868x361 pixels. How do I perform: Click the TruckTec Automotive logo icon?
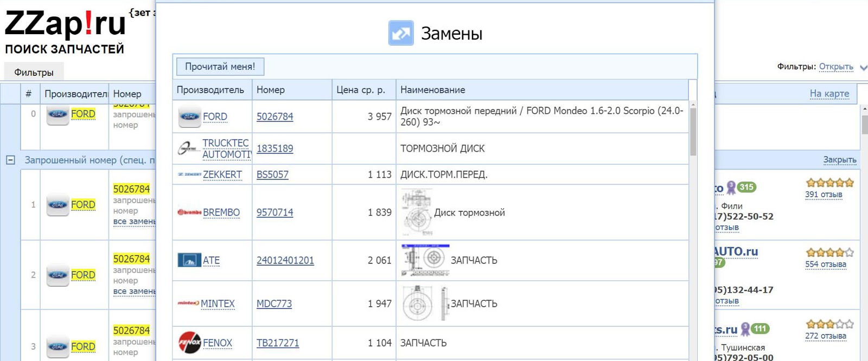click(189, 148)
